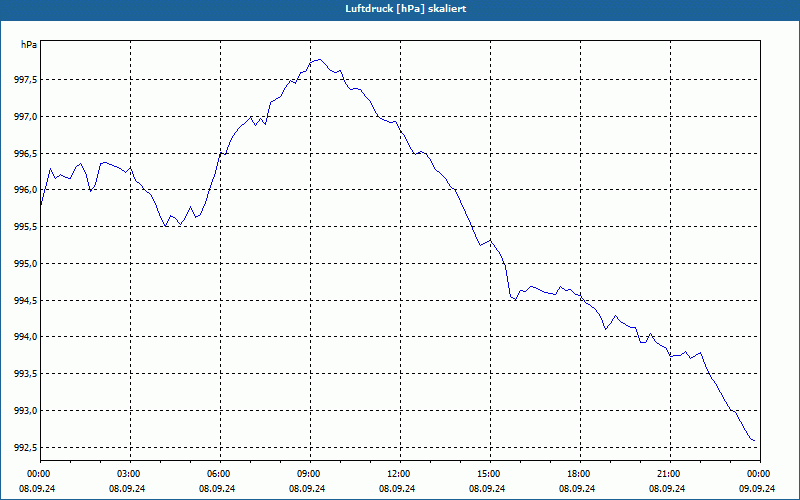
Task: Pick the 995,0 pressure axis label
Action: click(x=25, y=264)
